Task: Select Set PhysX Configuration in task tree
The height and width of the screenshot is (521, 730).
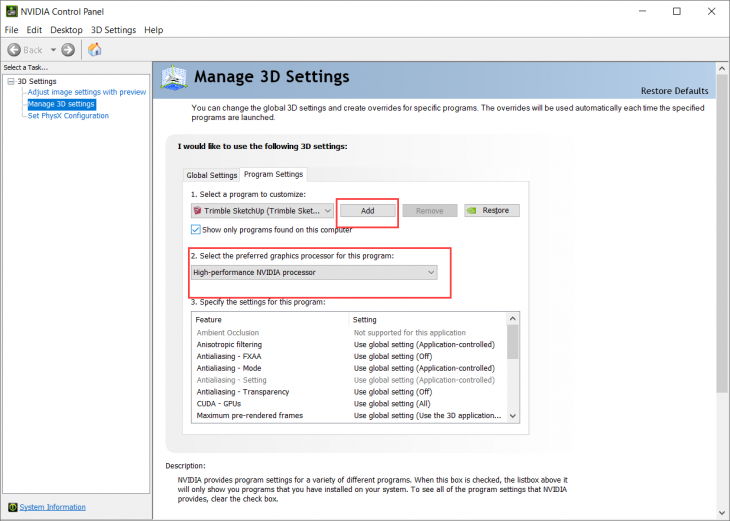Action: (68, 115)
